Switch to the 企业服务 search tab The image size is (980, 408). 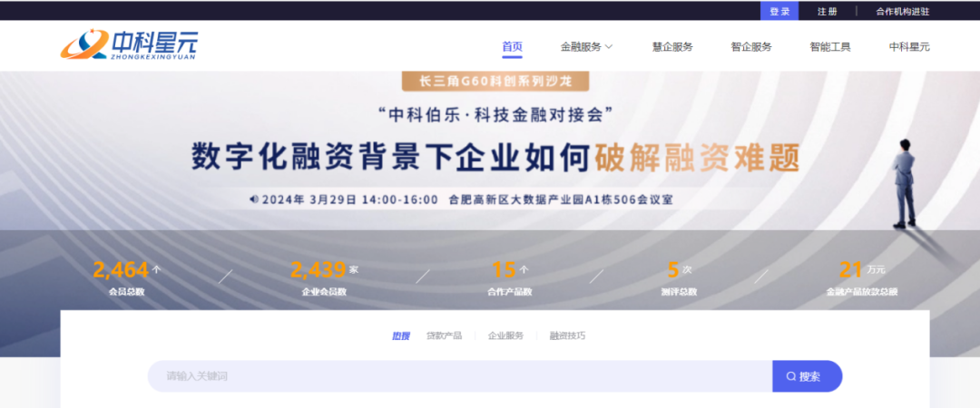pos(505,335)
